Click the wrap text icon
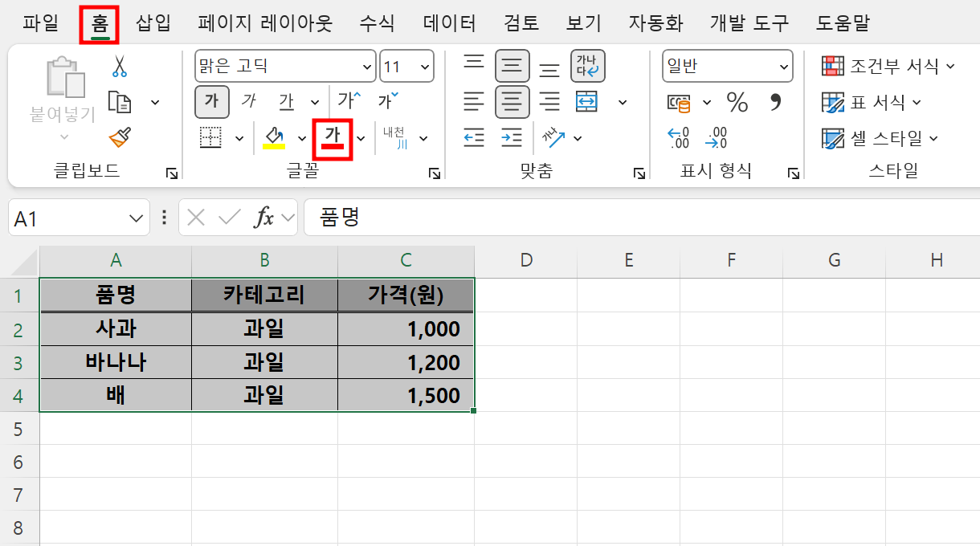 point(588,66)
